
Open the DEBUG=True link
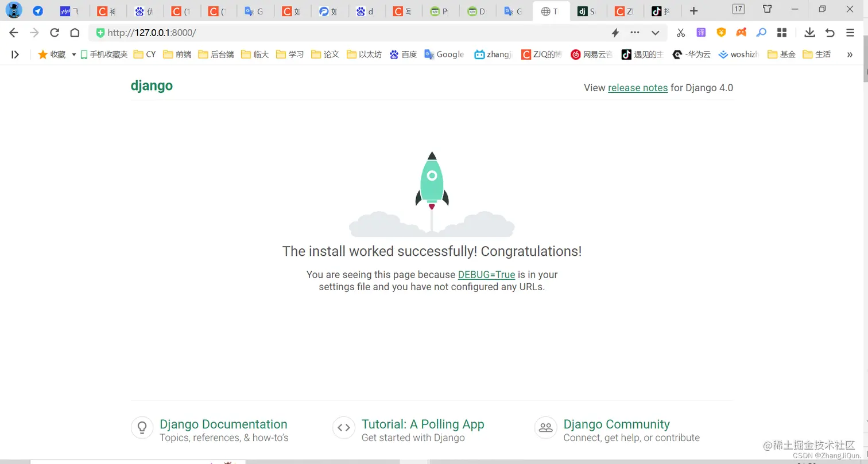click(x=486, y=275)
